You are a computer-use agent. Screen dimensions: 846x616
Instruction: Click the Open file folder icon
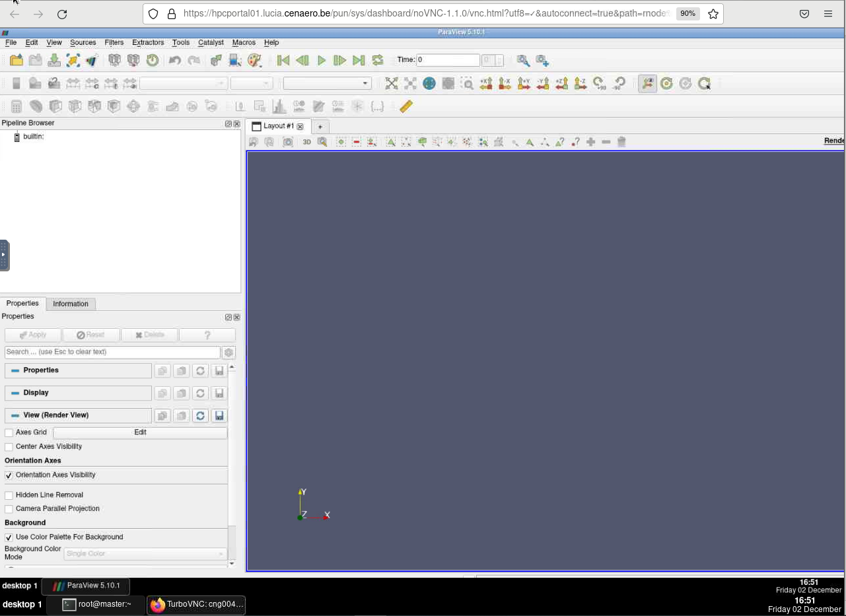pos(17,60)
